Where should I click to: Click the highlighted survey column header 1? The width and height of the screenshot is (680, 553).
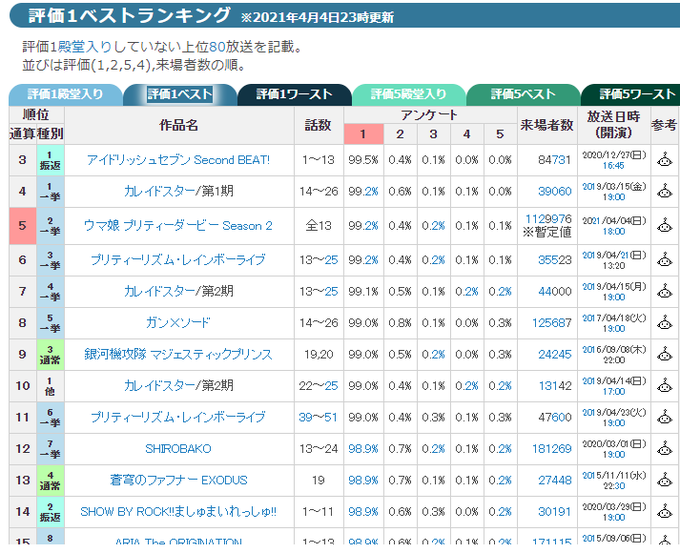click(363, 134)
